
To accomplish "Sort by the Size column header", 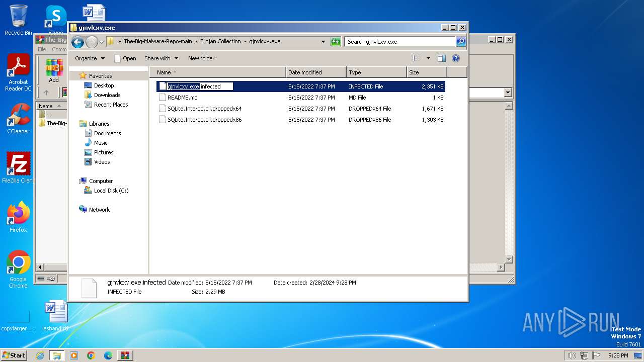I will click(x=427, y=72).
